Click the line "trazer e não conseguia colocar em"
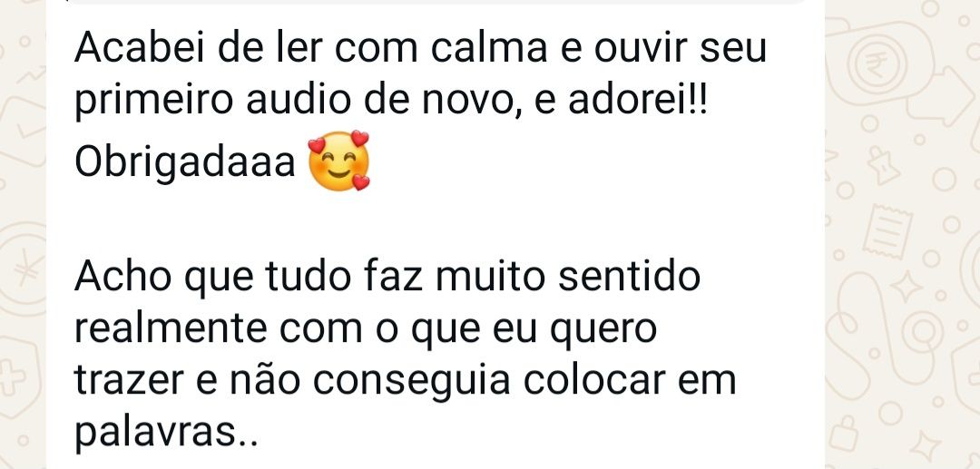Viewport: 980px width, 469px height. pyautogui.click(x=405, y=380)
